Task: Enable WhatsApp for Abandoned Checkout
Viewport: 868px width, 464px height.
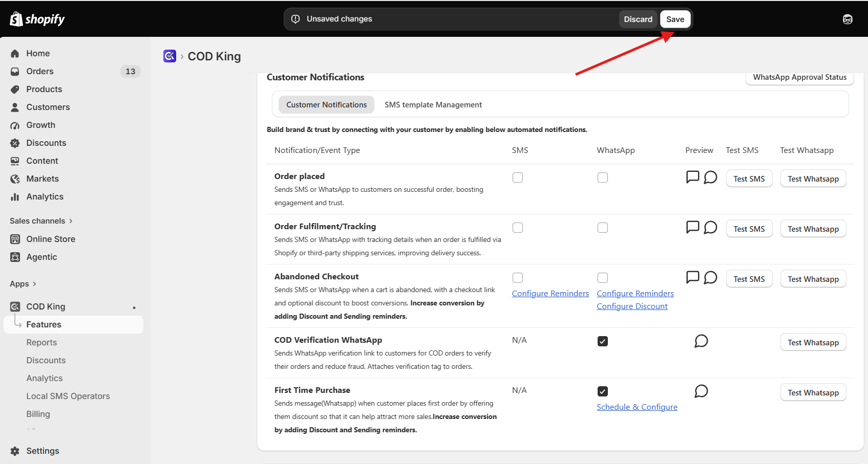Action: pyautogui.click(x=603, y=278)
